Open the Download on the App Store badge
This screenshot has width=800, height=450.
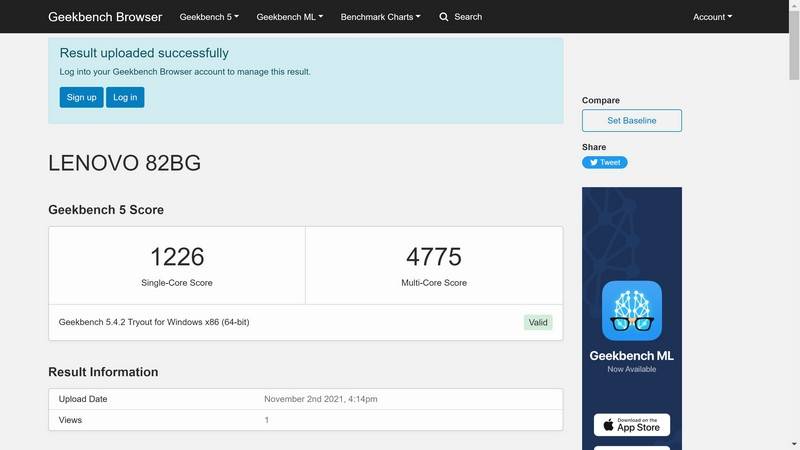pos(631,424)
